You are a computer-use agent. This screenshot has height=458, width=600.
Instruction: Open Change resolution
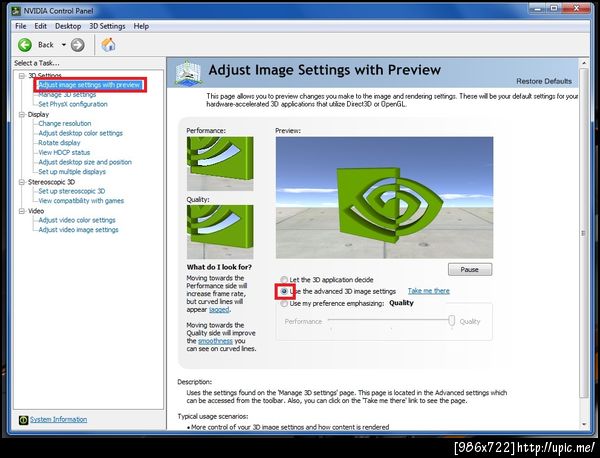(x=65, y=124)
